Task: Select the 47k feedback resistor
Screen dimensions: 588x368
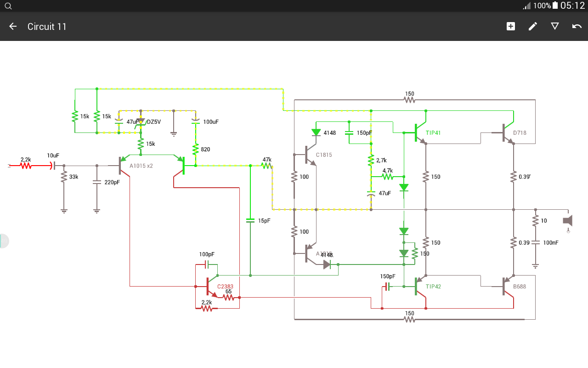Action: pyautogui.click(x=266, y=165)
